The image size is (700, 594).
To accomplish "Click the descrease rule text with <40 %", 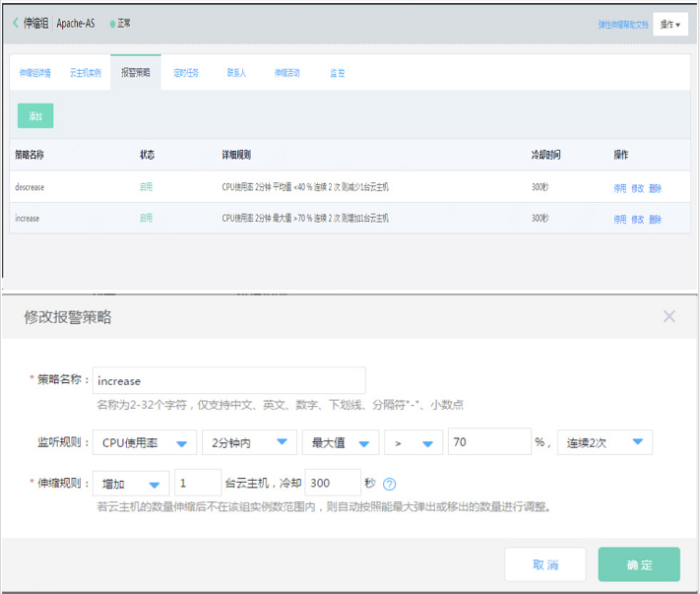I will pos(305,187).
